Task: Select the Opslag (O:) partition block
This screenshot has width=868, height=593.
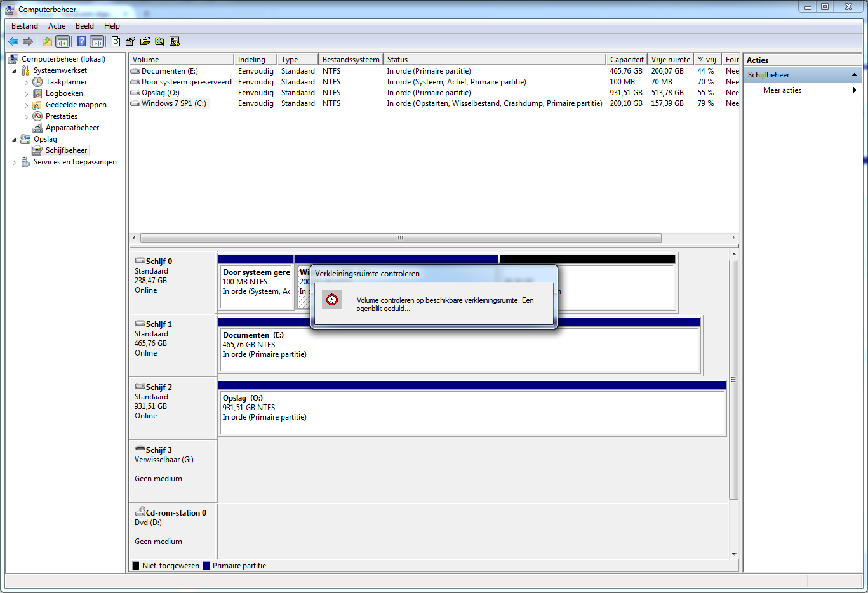Action: (x=472, y=413)
